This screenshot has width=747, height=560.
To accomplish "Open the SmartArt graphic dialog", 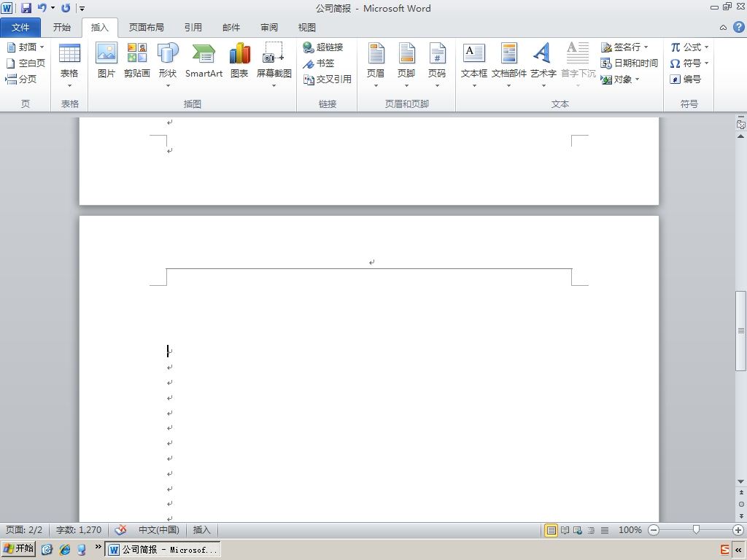I will tap(204, 60).
